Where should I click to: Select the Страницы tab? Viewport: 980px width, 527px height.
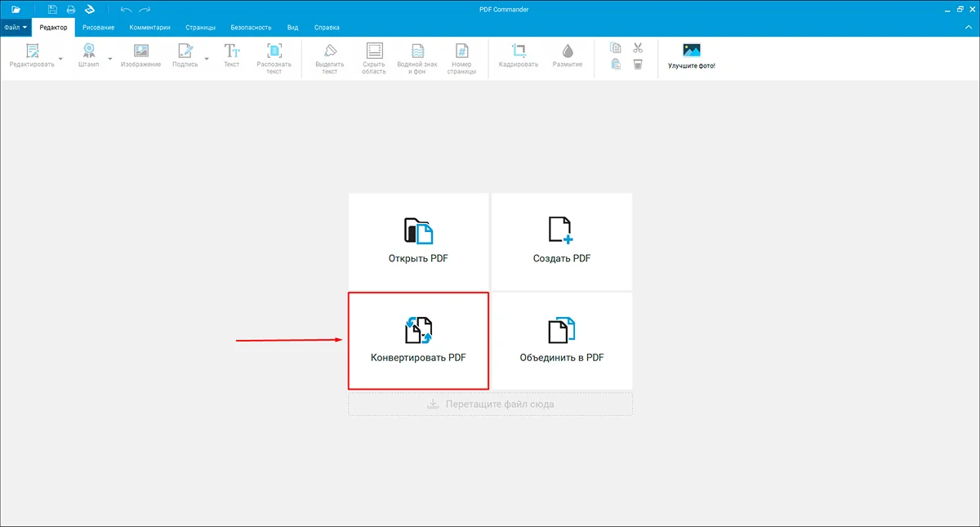(201, 27)
